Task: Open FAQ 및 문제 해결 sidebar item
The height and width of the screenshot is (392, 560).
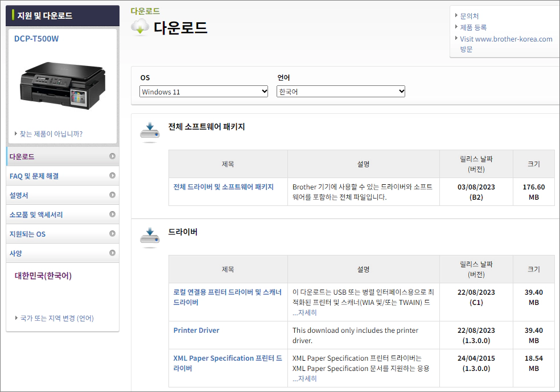Action: [63, 176]
